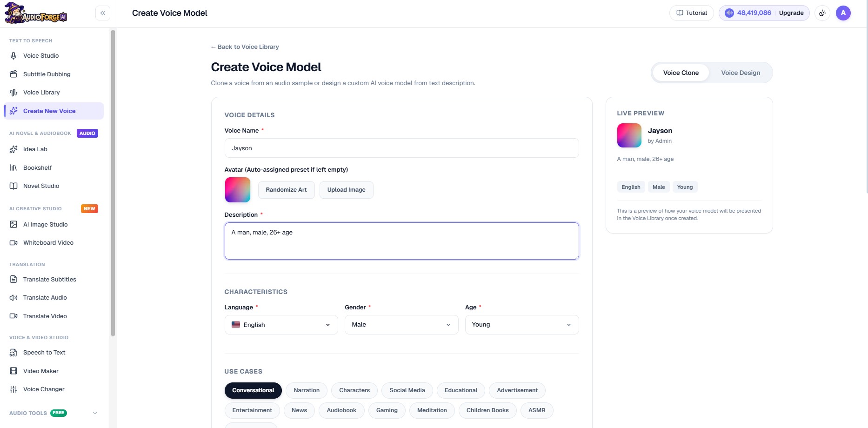The image size is (868, 428).
Task: Click the 'English' tag in Live Preview
Action: pyautogui.click(x=631, y=187)
